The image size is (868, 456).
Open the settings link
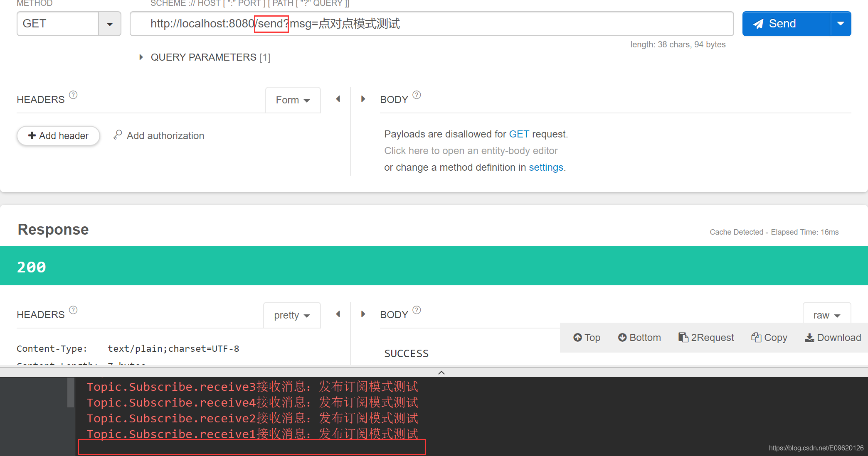[546, 167]
